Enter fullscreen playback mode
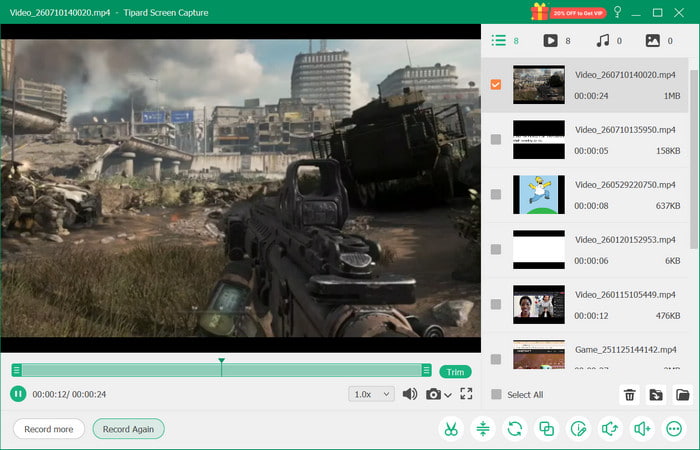700x450 pixels. tap(466, 394)
